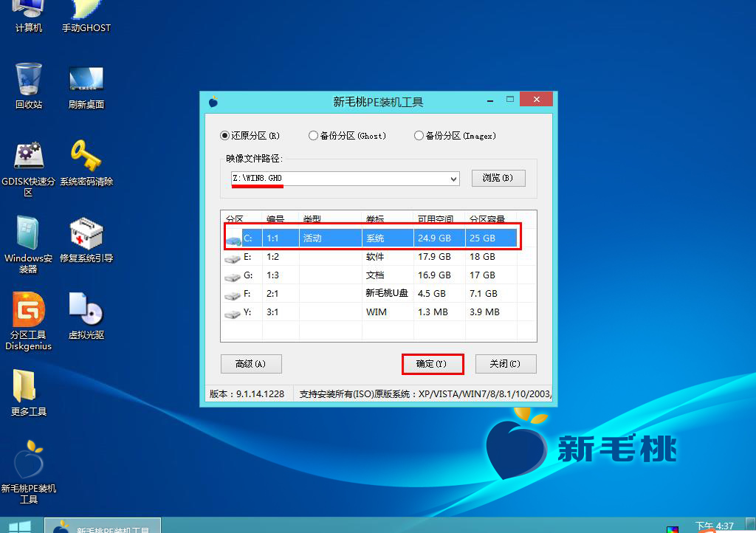Click the 编号 column header

(280, 218)
